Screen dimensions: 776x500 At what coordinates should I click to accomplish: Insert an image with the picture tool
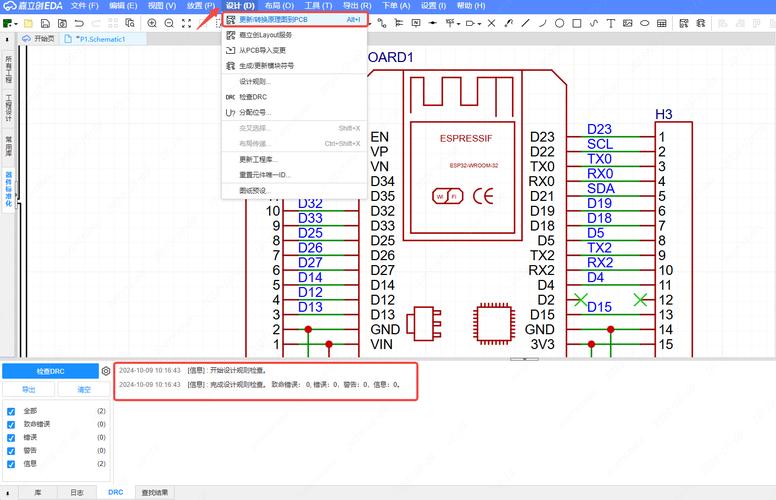click(x=628, y=23)
